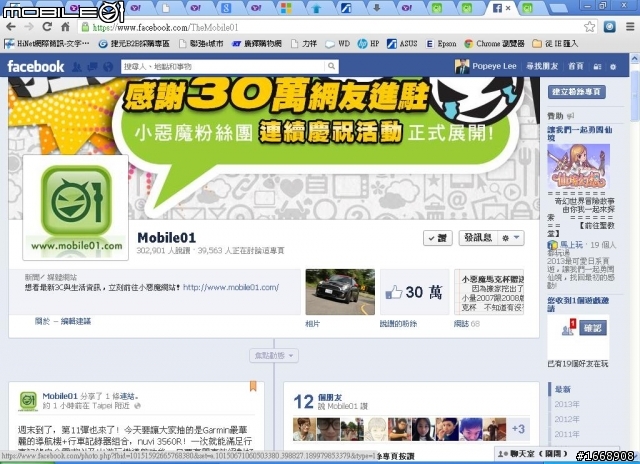Switch to the blank document tab

click(x=166, y=8)
